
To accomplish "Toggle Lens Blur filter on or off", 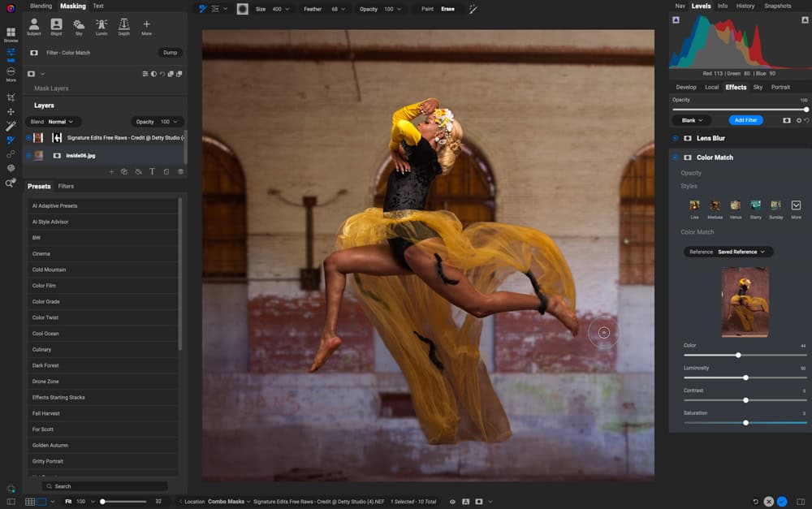I will click(x=675, y=139).
